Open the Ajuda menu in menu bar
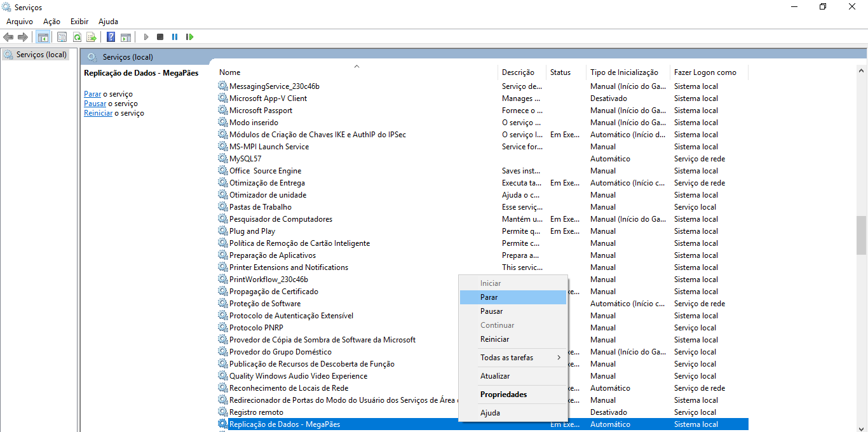This screenshot has width=868, height=432. (108, 22)
